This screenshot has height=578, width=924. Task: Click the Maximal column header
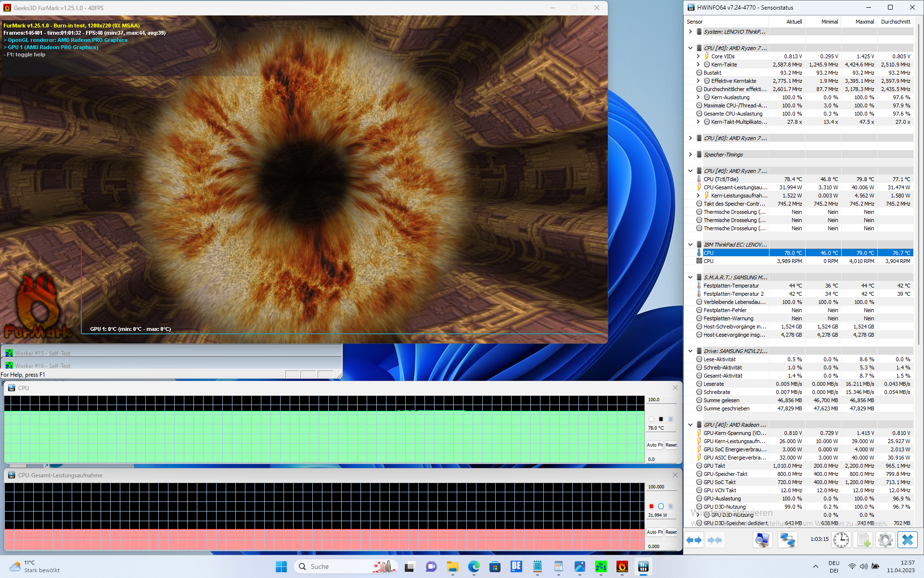click(x=864, y=22)
